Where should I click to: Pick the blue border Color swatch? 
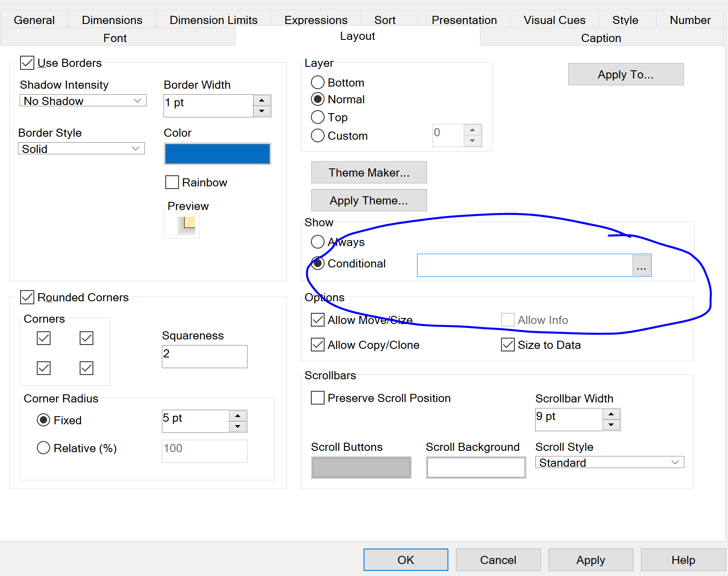[x=218, y=154]
